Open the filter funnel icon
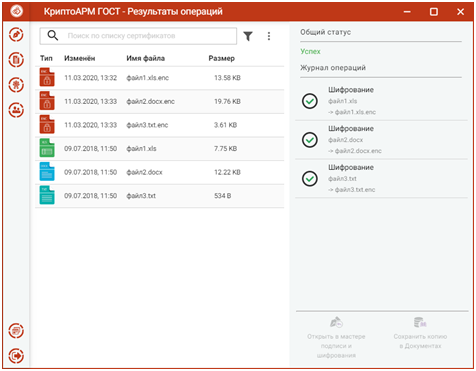 248,36
